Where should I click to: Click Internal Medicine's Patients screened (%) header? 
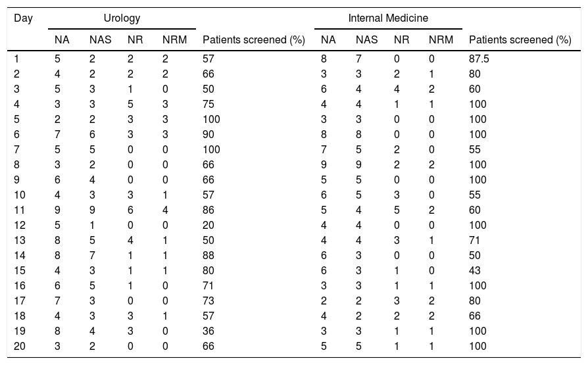pyautogui.click(x=520, y=39)
